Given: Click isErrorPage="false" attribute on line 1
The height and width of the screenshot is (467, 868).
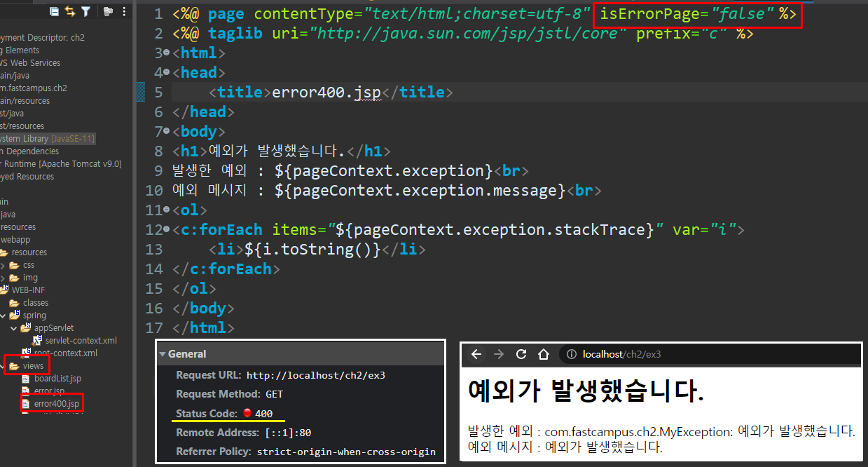Looking at the screenshot, I should (x=688, y=14).
